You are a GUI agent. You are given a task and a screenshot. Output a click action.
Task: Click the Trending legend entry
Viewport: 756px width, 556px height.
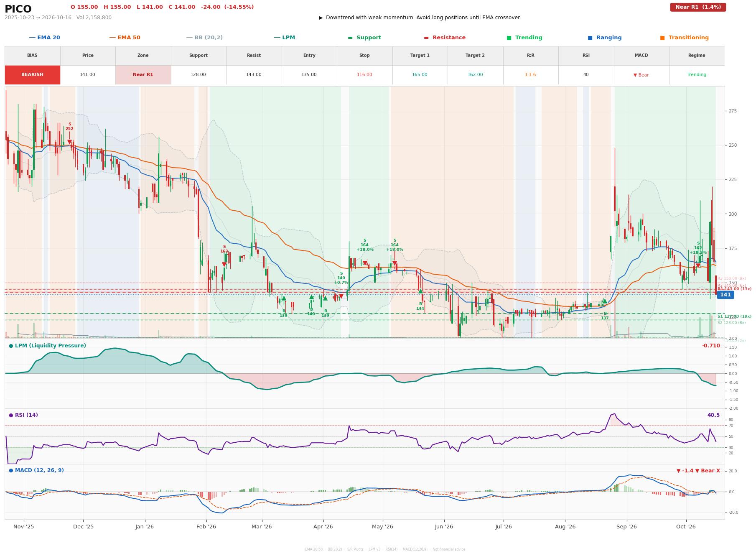pyautogui.click(x=524, y=38)
